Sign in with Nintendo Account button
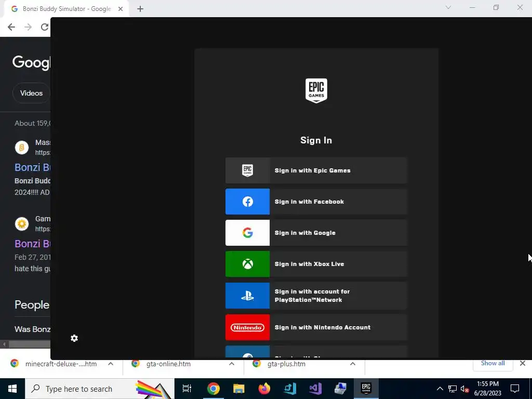Viewport: 532px width, 399px height. 316,327
